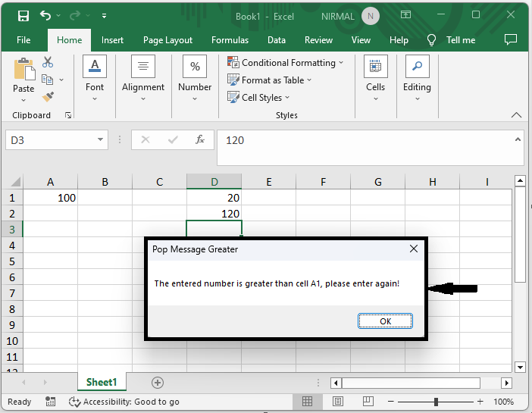Screen dimensions: 532x413
Task: Switch to Page Break Preview
Action: tap(368, 402)
